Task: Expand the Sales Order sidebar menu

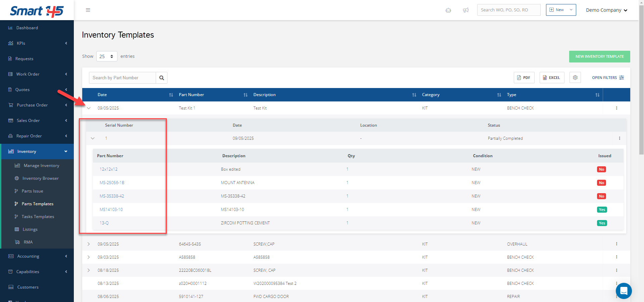Action: (x=37, y=121)
